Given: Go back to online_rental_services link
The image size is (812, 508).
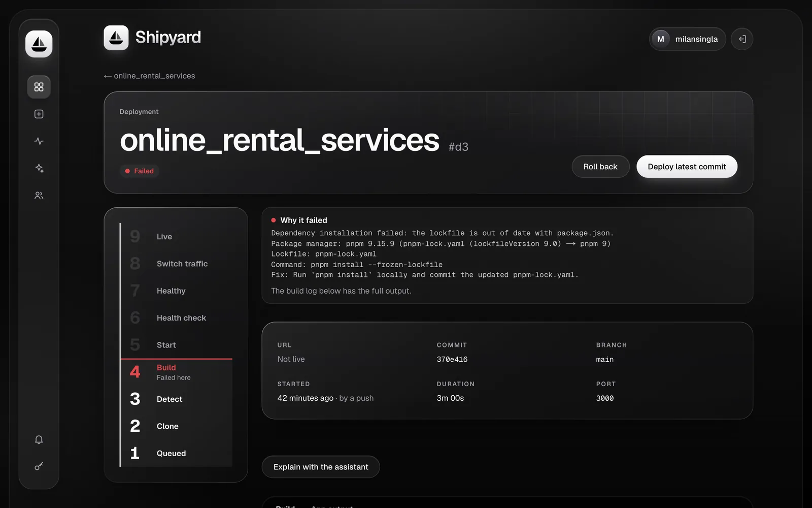Looking at the screenshot, I should pos(150,76).
